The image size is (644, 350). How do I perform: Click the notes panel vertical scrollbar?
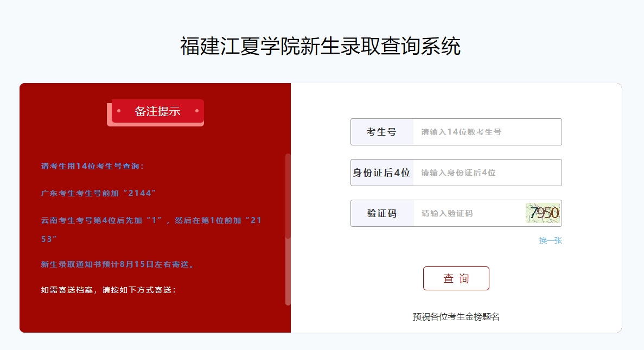(x=288, y=229)
